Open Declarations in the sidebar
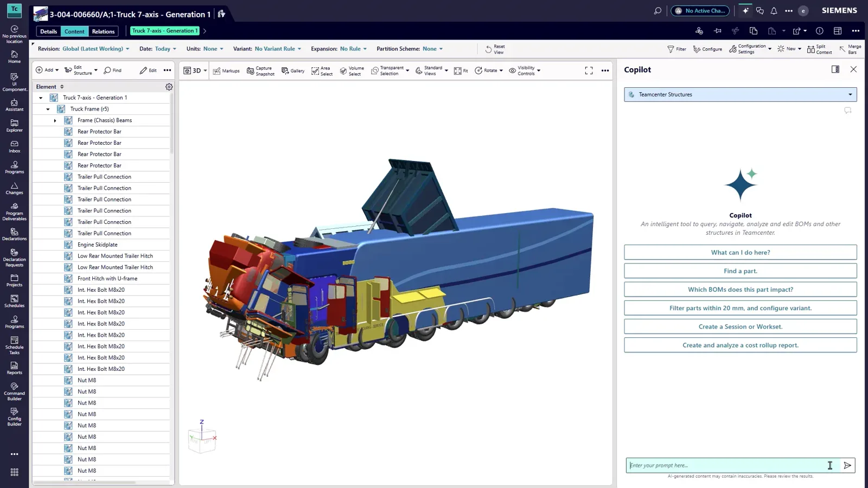868x488 pixels. point(14,234)
